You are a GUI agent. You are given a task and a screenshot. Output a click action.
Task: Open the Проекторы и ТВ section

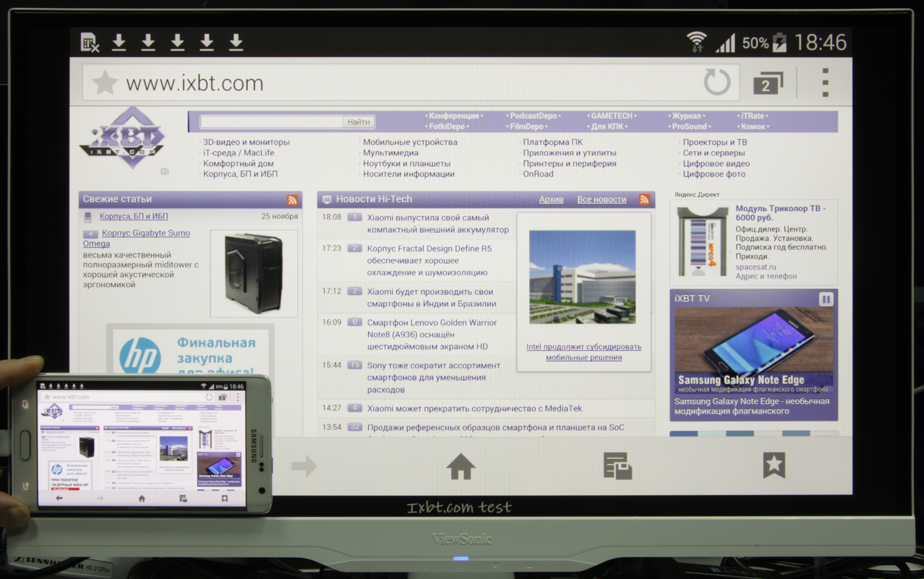[x=714, y=142]
